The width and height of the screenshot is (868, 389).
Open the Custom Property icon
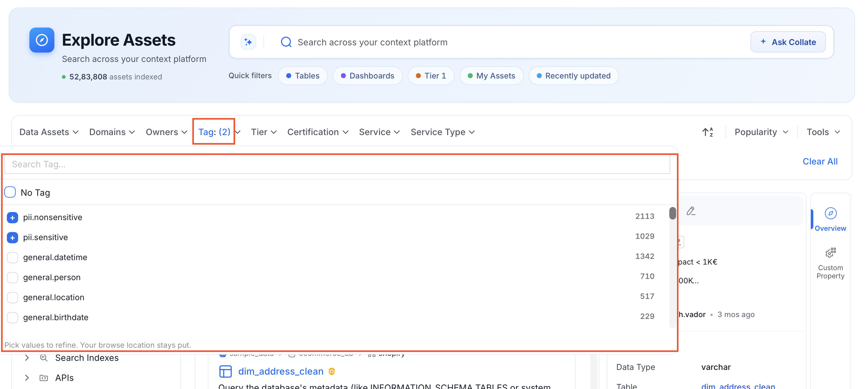click(x=830, y=252)
